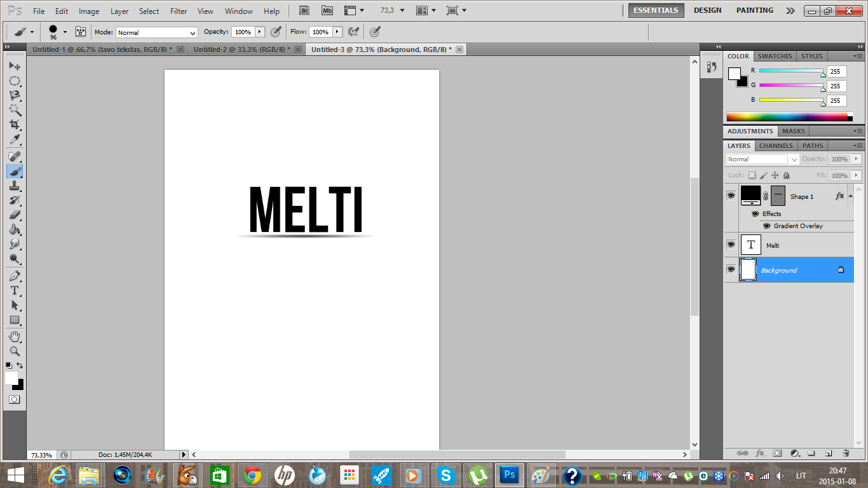The image size is (868, 488).
Task: Select the Crop tool
Action: tap(14, 125)
